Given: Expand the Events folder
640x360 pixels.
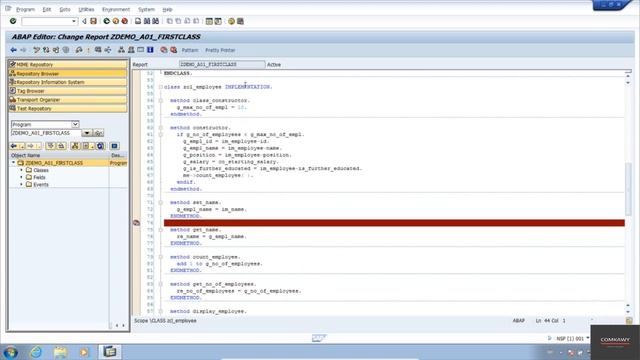Looking at the screenshot, I should point(22,184).
